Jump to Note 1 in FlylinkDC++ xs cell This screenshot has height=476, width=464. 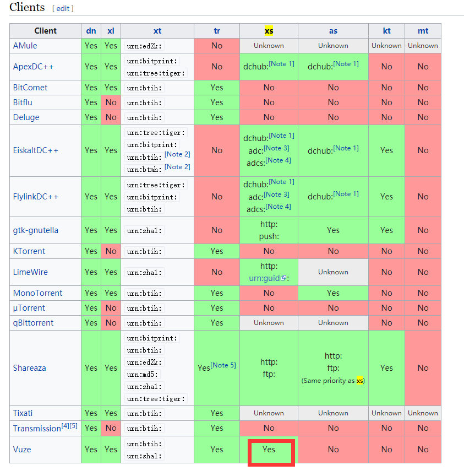click(282, 182)
